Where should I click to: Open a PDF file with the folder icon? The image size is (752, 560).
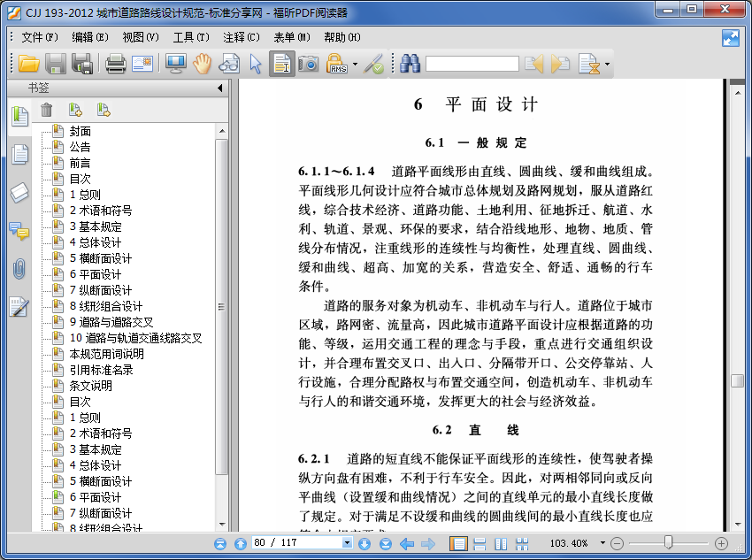tap(29, 64)
